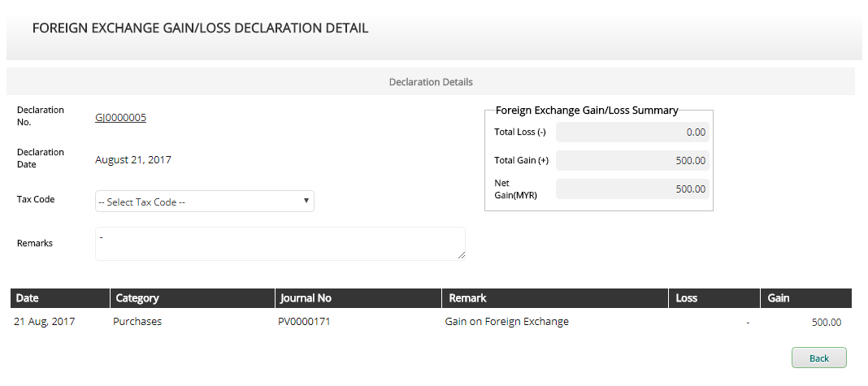This screenshot has width=868, height=386.
Task: Click the Gain column header
Action: point(779,298)
